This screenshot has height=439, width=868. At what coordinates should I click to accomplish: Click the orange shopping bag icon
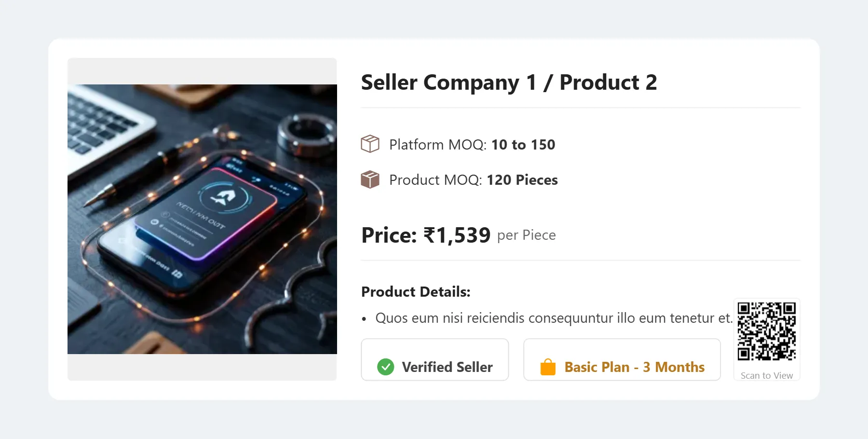click(548, 367)
